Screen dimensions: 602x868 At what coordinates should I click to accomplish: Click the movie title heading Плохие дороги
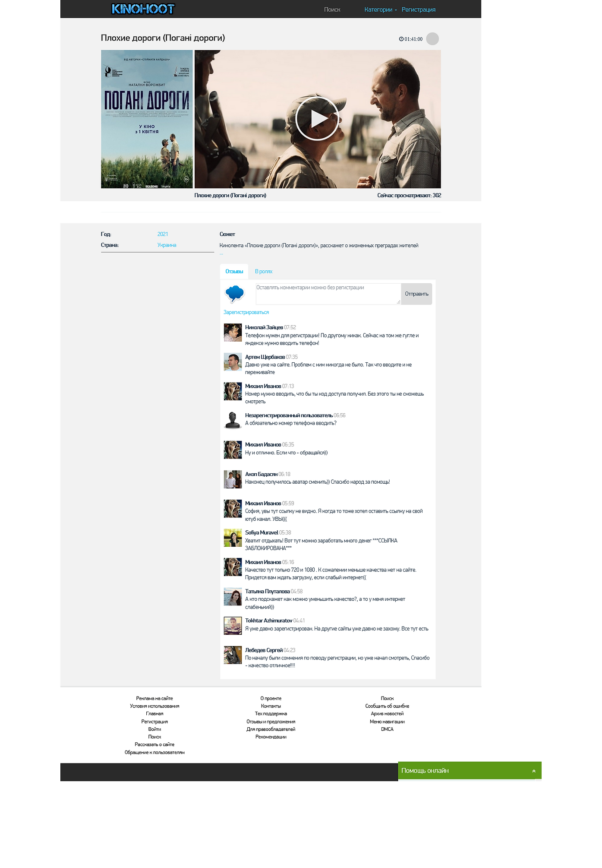[x=163, y=38]
